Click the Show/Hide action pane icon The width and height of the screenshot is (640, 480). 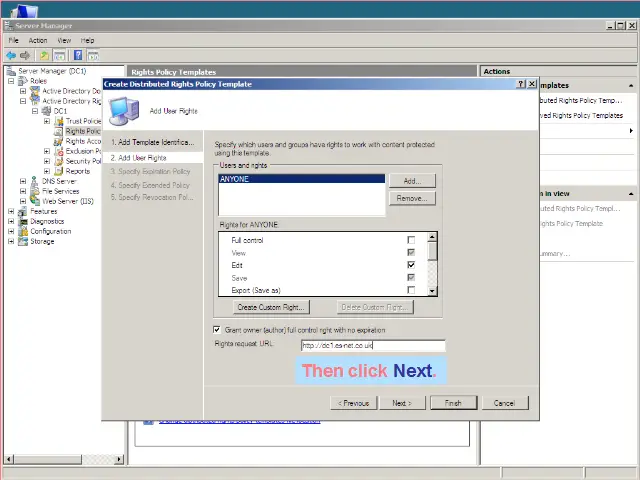point(93,55)
